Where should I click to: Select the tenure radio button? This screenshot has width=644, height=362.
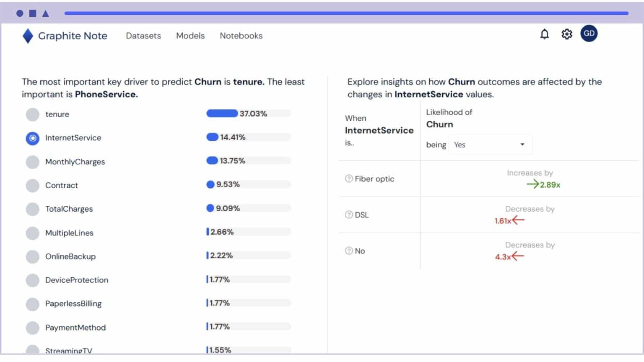tap(32, 114)
